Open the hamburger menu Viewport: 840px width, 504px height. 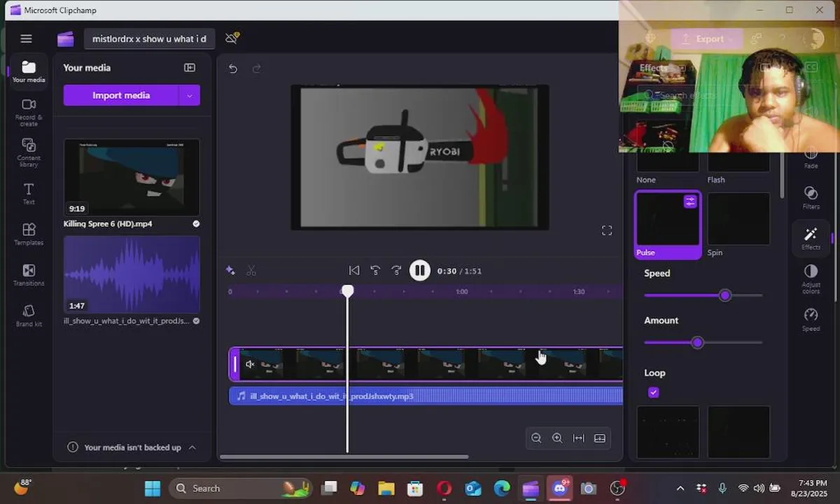coord(26,38)
